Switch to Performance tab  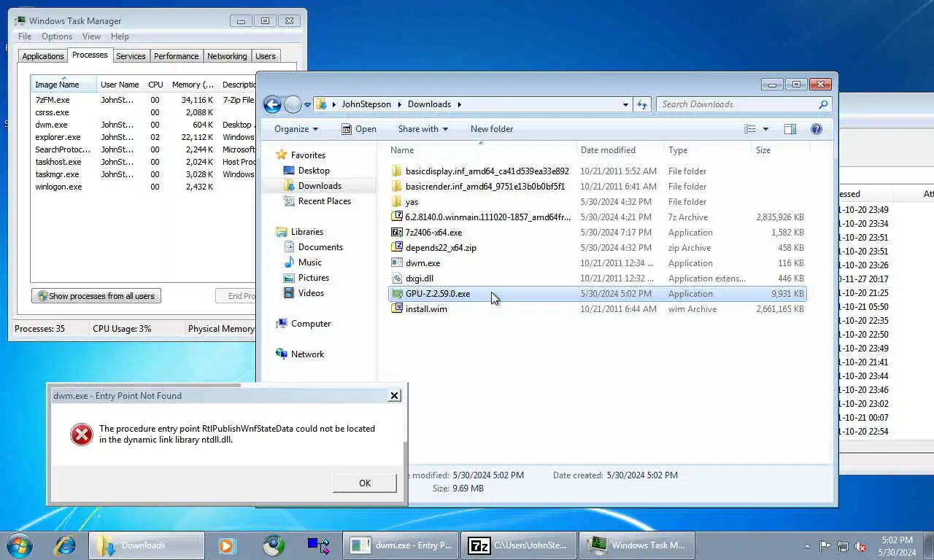(176, 56)
